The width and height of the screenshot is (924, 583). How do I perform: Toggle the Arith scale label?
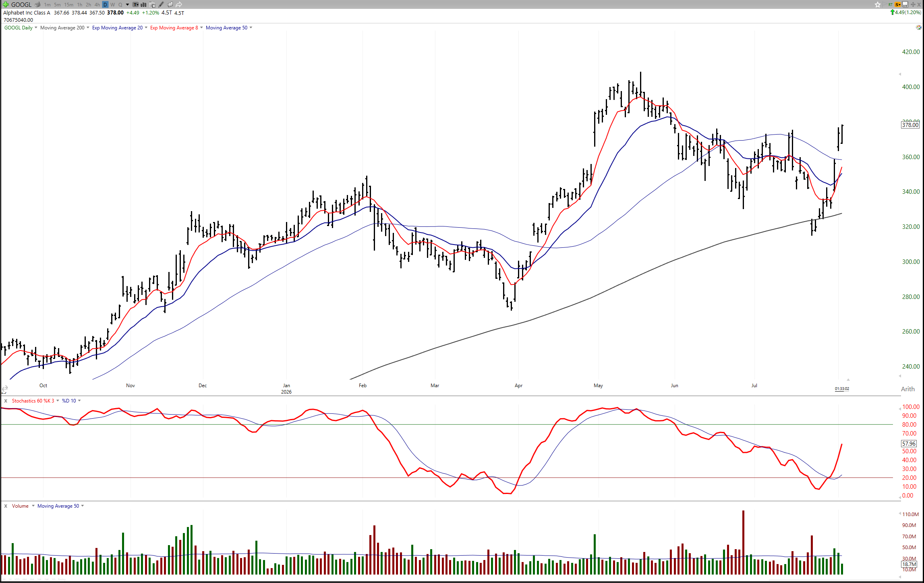coord(907,389)
